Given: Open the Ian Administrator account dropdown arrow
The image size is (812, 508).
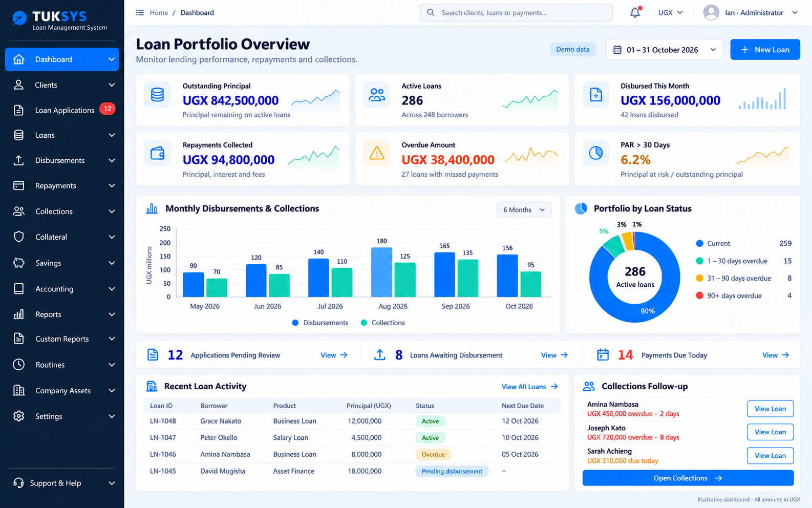Looking at the screenshot, I should click(795, 13).
